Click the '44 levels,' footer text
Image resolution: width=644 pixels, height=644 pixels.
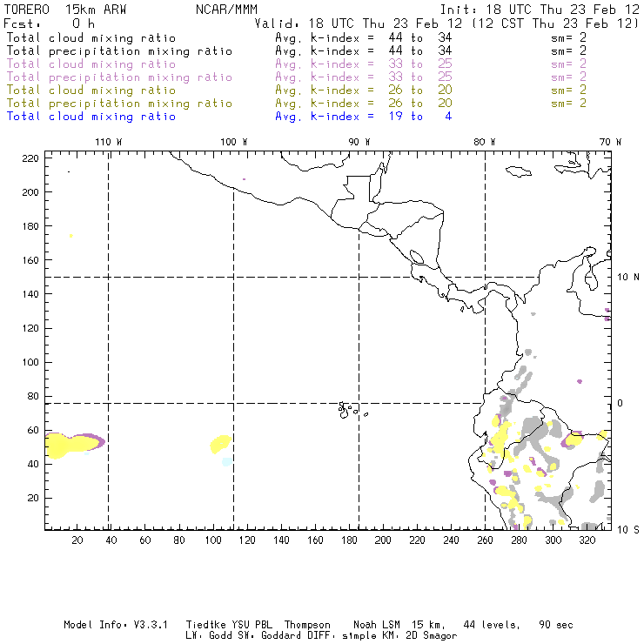(x=492, y=625)
